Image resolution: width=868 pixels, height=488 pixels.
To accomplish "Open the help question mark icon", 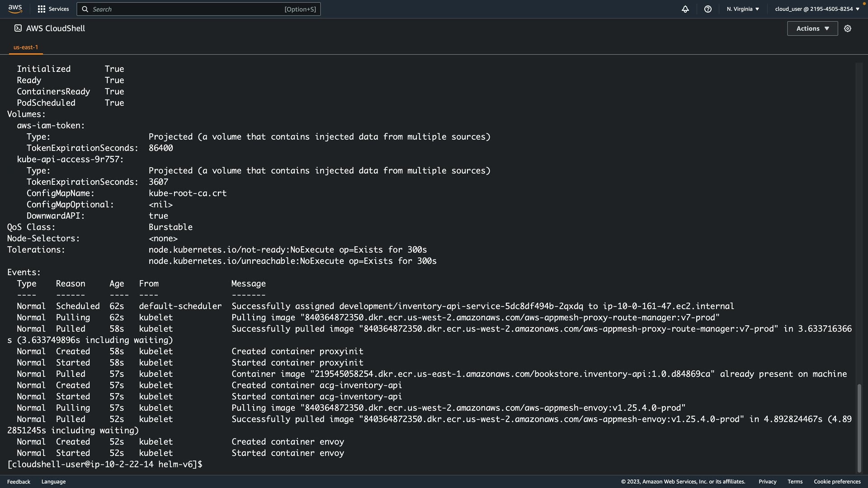I will (708, 9).
